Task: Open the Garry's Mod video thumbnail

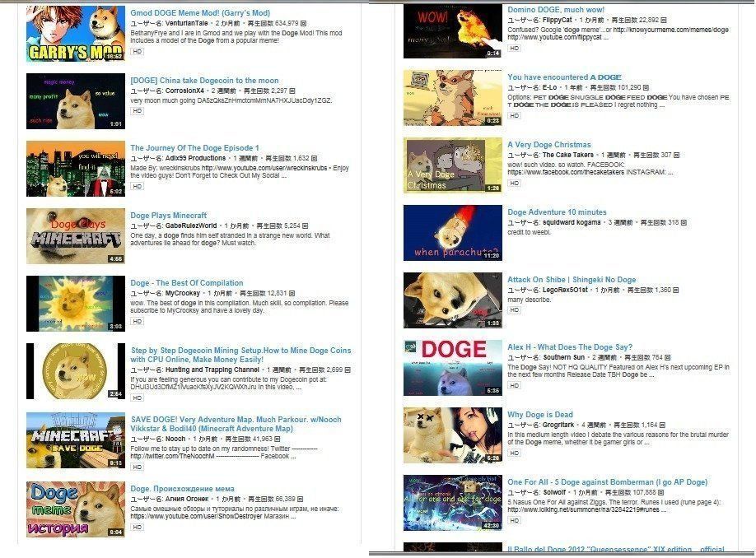Action: pyautogui.click(x=76, y=35)
